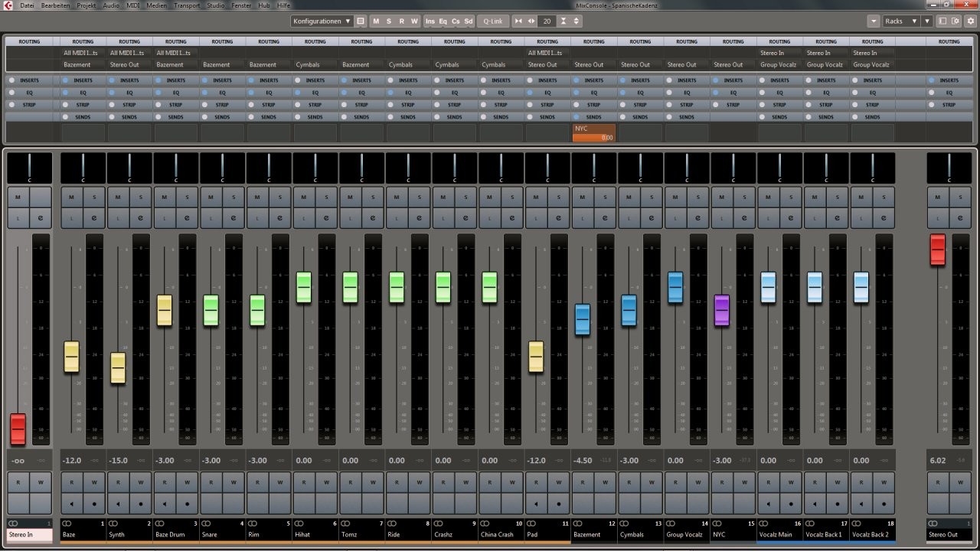Click the channel count field showing 20
This screenshot has width=980, height=551.
coord(547,21)
